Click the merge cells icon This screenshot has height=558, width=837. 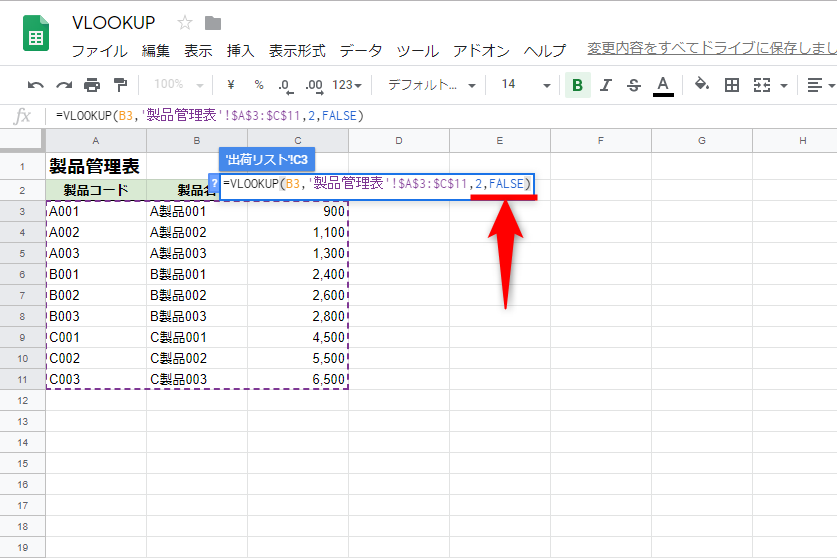[x=762, y=85]
